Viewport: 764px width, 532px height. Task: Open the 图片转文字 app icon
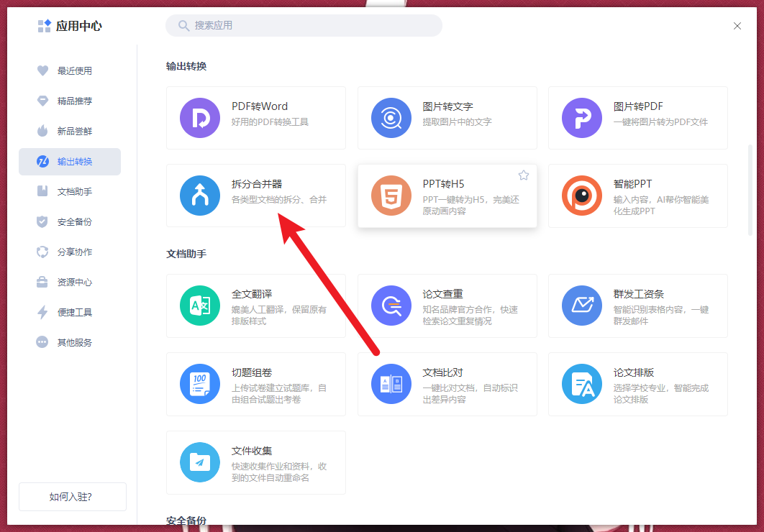(x=391, y=118)
